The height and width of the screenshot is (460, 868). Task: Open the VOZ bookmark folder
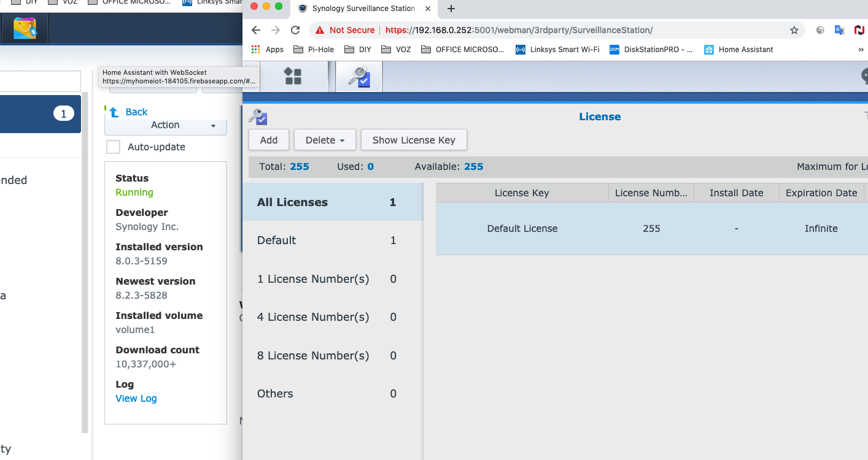(396, 50)
